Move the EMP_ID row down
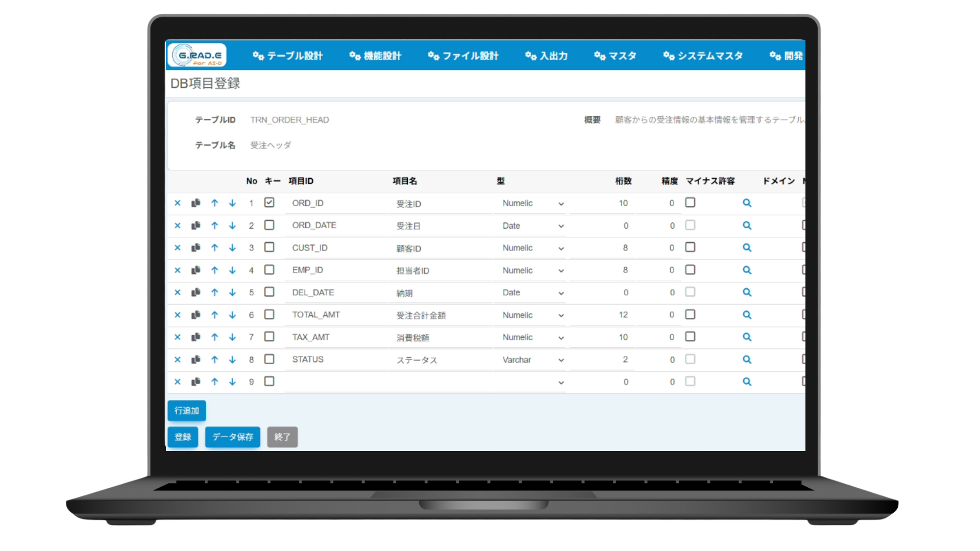The height and width of the screenshot is (551, 980). pos(232,270)
